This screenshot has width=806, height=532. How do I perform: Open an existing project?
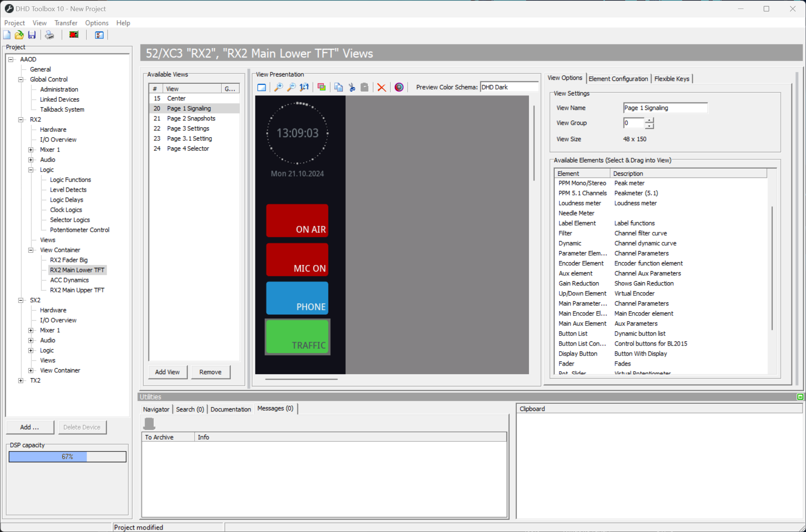point(19,35)
